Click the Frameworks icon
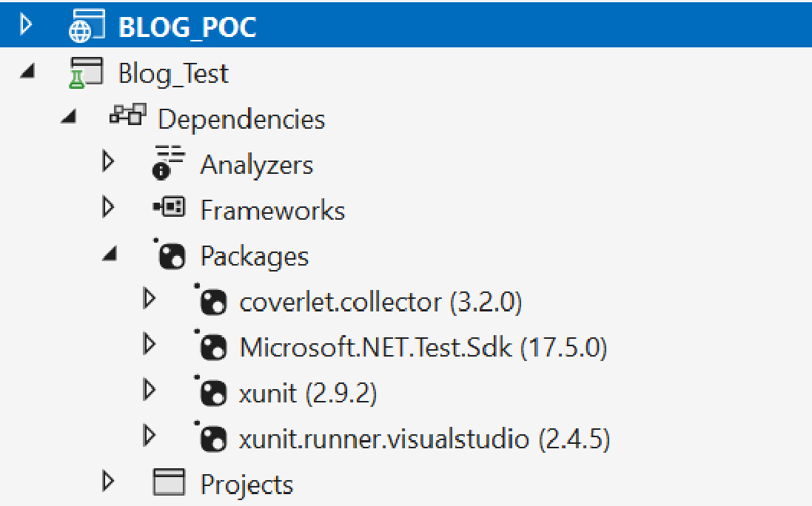 pyautogui.click(x=170, y=207)
